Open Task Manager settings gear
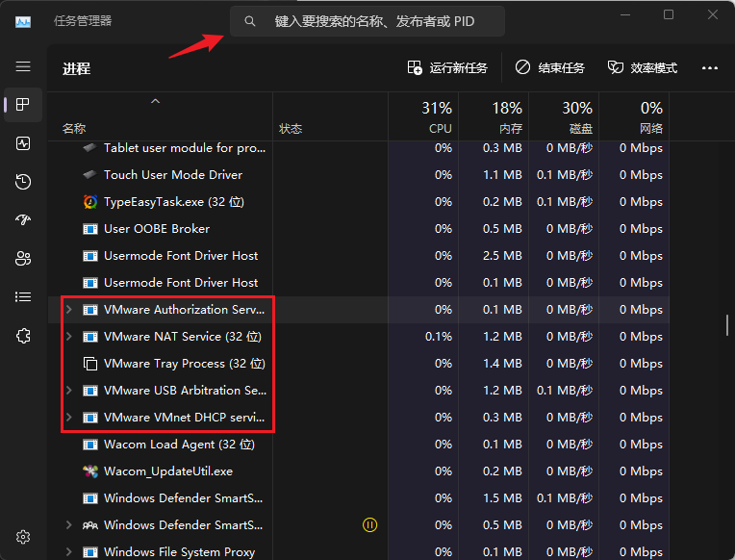 click(x=23, y=537)
